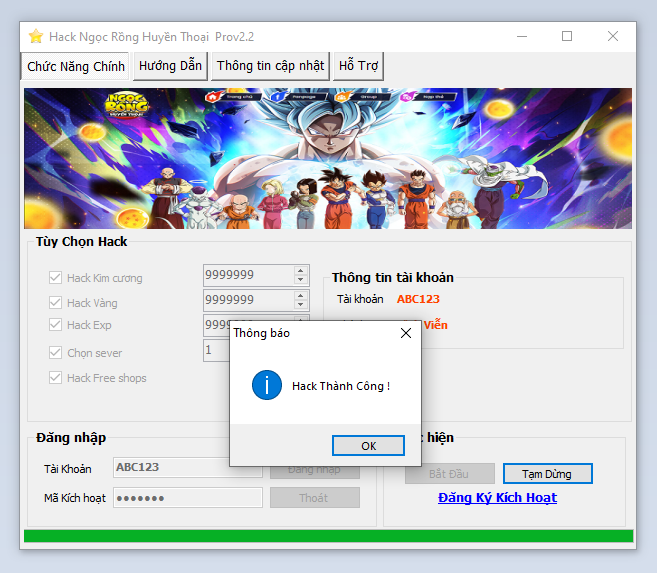Click the ABC123 account name in red

[418, 299]
